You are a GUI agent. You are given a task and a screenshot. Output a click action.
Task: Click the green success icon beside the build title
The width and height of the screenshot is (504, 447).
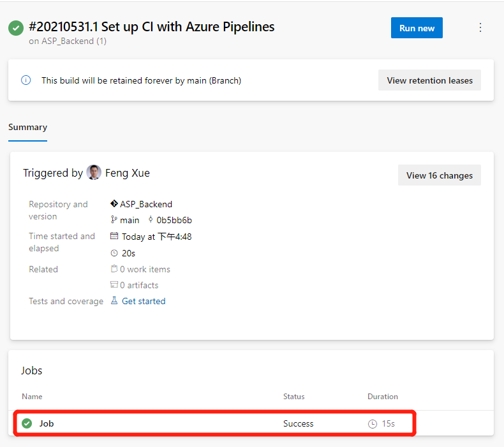pyautogui.click(x=16, y=28)
